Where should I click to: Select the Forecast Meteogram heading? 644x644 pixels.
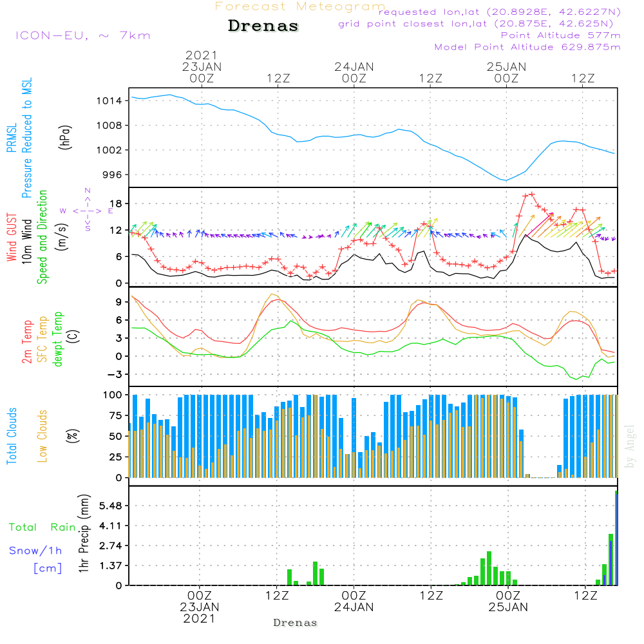[300, 7]
